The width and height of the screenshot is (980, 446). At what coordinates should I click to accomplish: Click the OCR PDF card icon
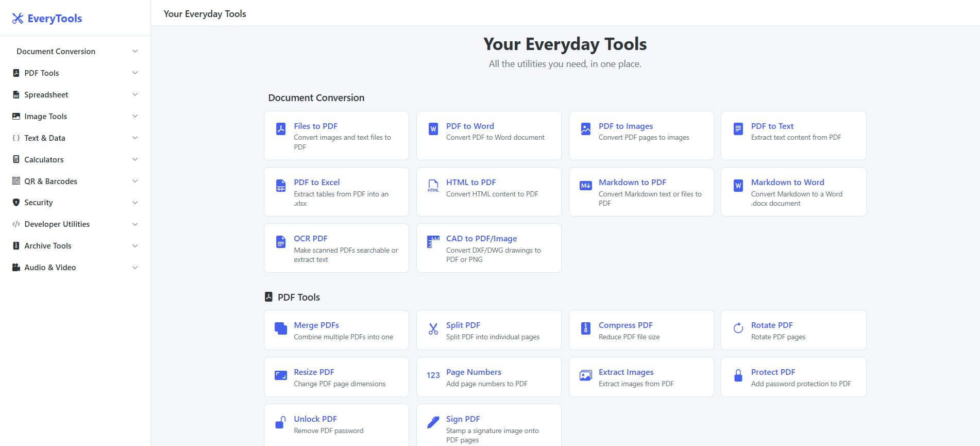coord(281,241)
